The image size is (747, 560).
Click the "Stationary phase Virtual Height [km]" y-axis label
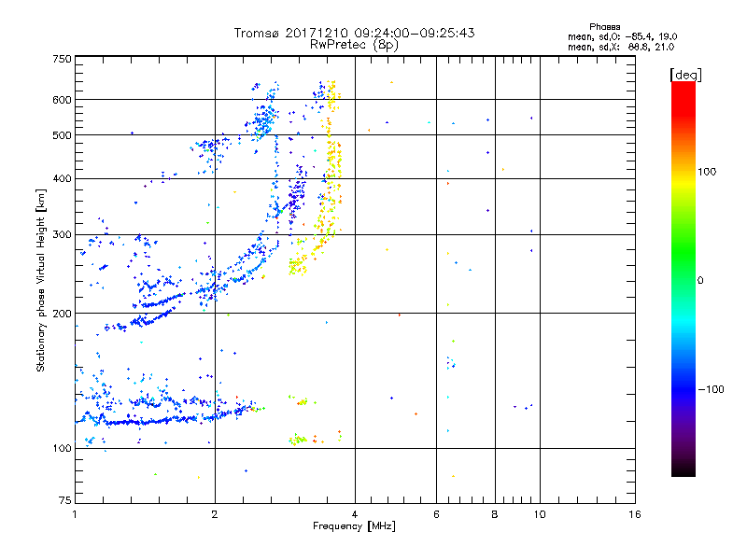coord(40,281)
